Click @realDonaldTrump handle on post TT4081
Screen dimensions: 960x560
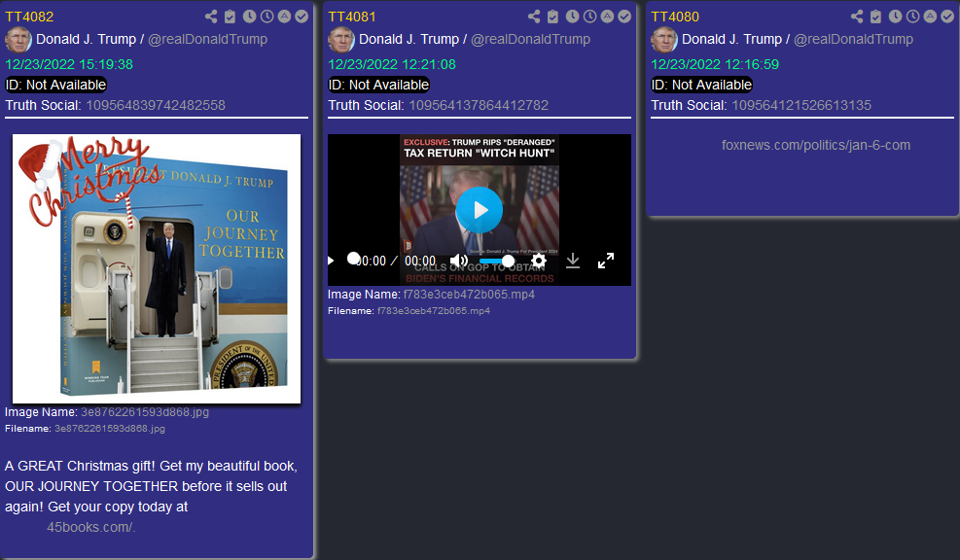(x=530, y=39)
